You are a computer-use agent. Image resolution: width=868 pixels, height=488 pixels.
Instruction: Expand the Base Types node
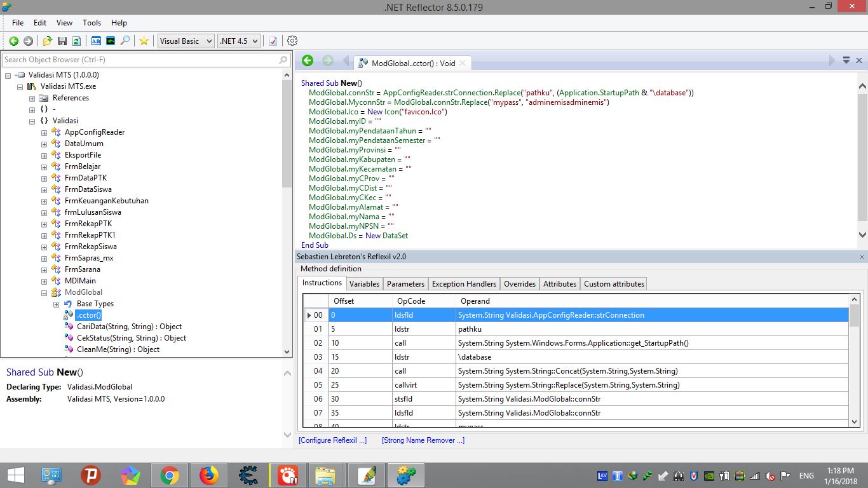(57, 304)
